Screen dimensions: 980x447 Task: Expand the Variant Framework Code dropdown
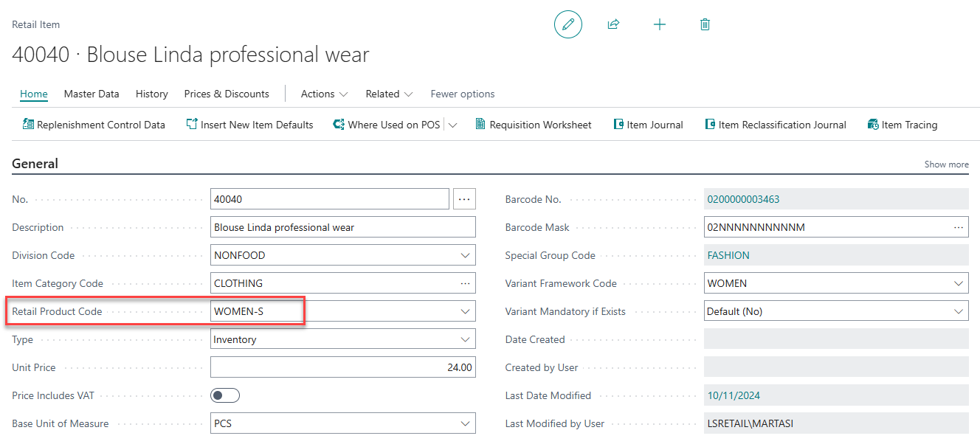[958, 283]
